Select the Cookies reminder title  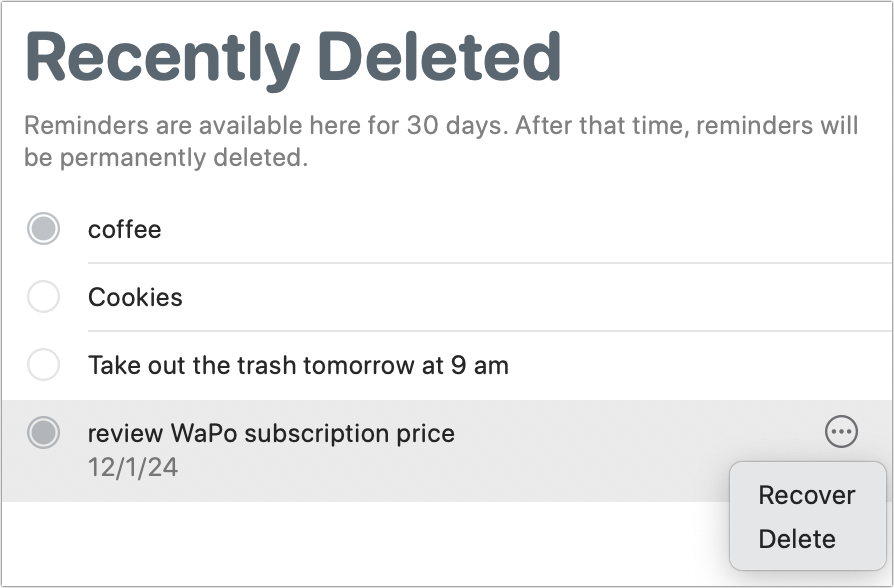[135, 297]
